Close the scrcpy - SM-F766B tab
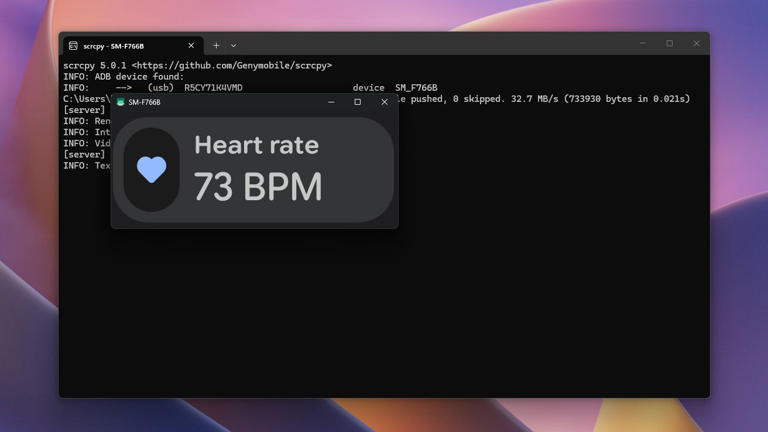The width and height of the screenshot is (768, 432). coord(191,46)
